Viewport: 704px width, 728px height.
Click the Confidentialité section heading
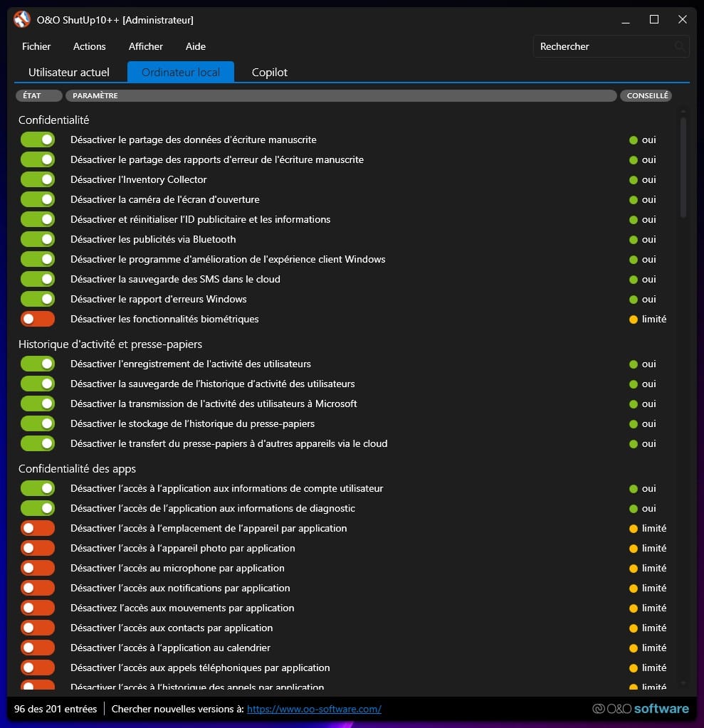coord(54,120)
